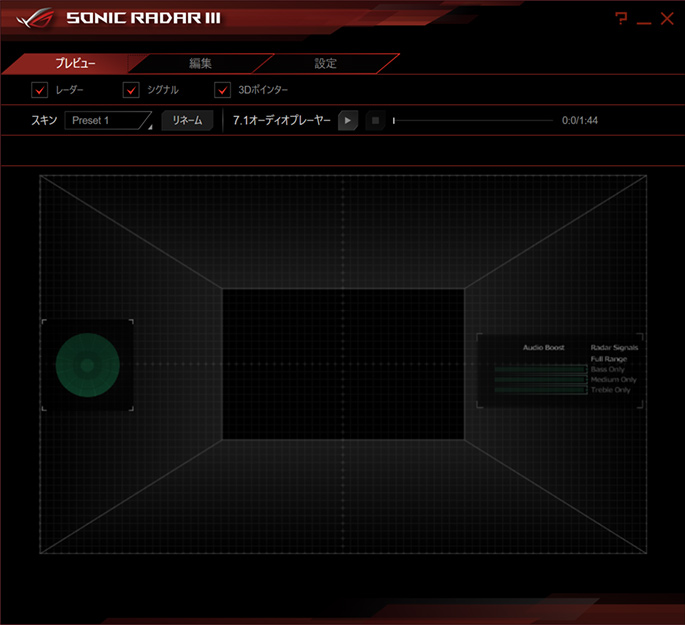Toggle the 3Dポインター checkbox
Viewport: 685px width, 625px height.
click(222, 90)
